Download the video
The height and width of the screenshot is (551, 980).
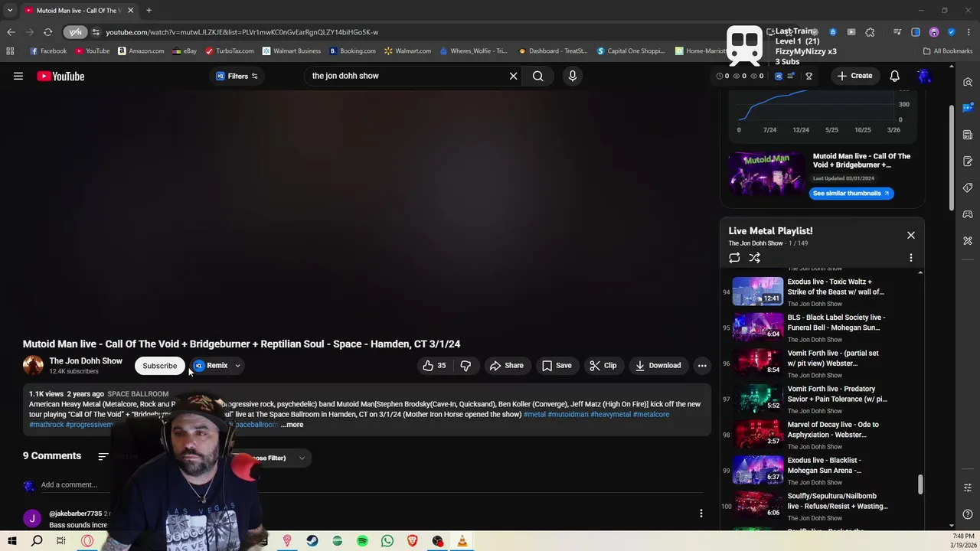click(658, 365)
